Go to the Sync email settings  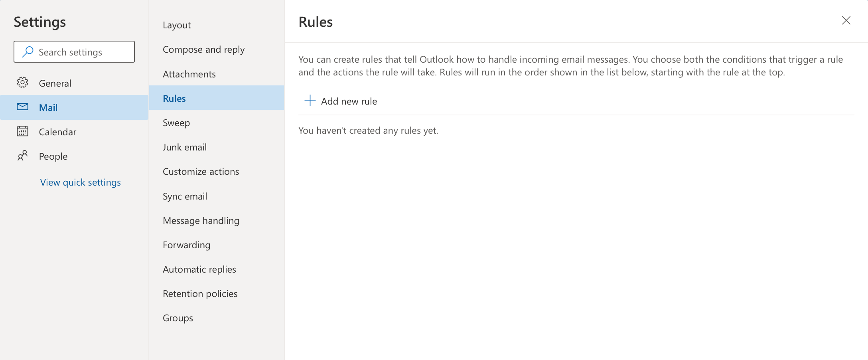[185, 196]
